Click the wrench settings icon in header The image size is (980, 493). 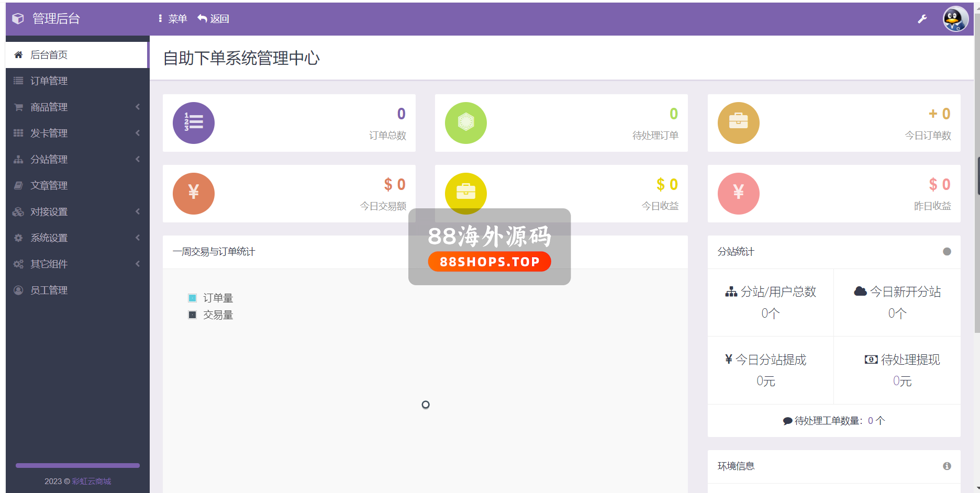[x=922, y=19]
